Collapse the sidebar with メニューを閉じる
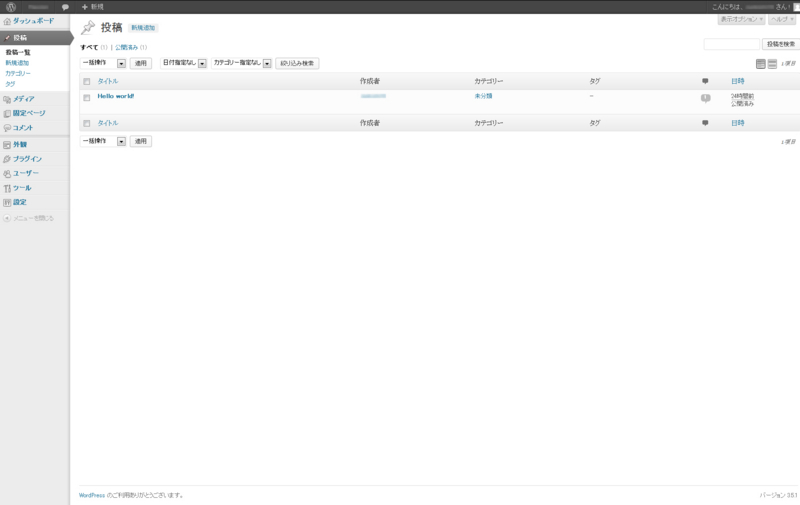Screen dimensions: 800x505 point(29,218)
